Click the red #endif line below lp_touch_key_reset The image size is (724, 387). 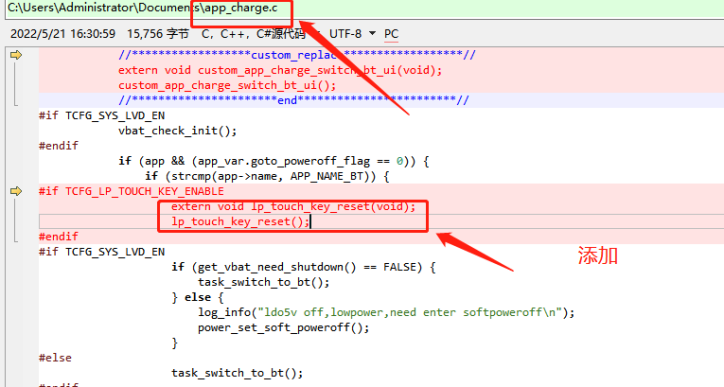point(58,236)
